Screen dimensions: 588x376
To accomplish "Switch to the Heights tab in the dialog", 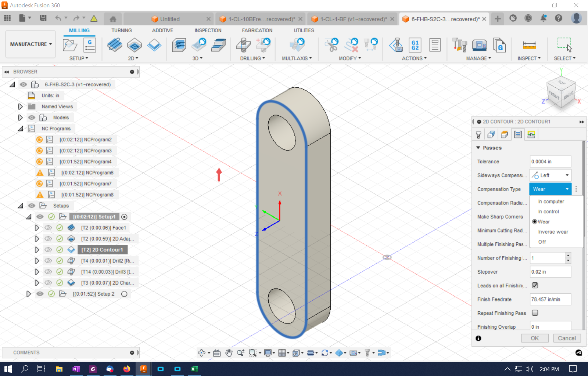I will [504, 134].
